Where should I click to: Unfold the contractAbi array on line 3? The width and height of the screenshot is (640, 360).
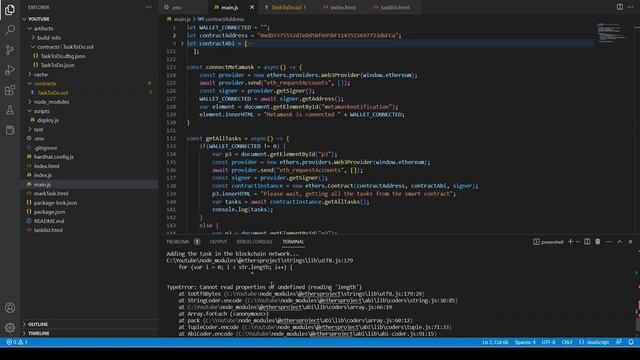pyautogui.click(x=182, y=43)
